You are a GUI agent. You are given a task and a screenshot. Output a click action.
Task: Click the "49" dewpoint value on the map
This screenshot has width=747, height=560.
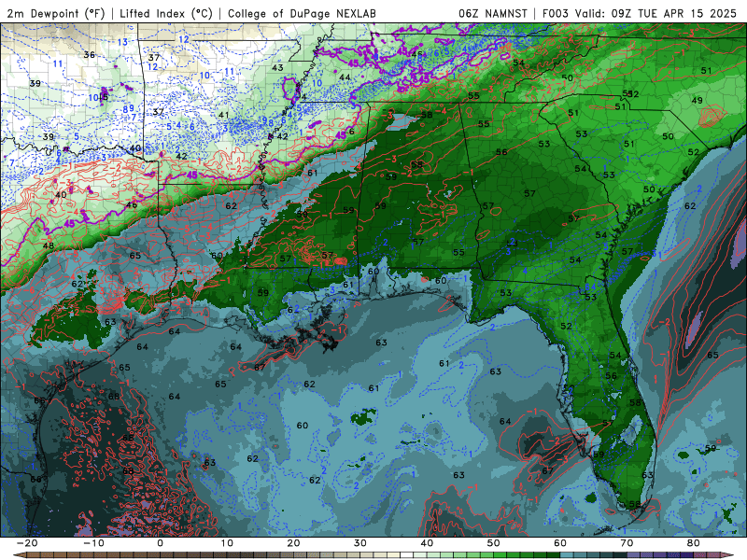point(697,101)
